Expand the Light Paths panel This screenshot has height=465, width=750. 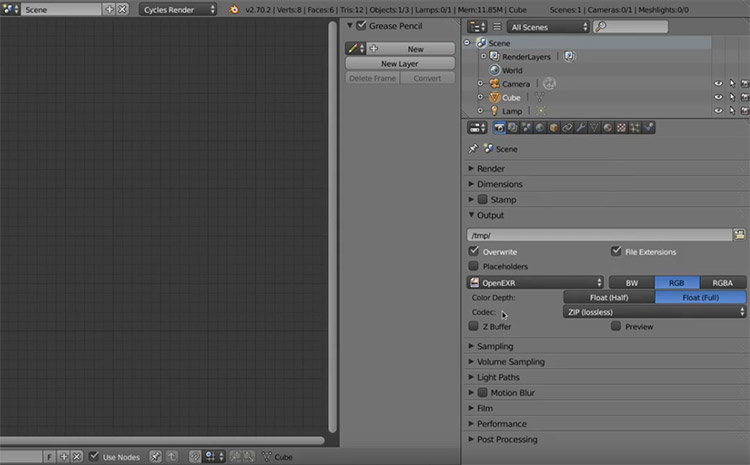click(499, 377)
